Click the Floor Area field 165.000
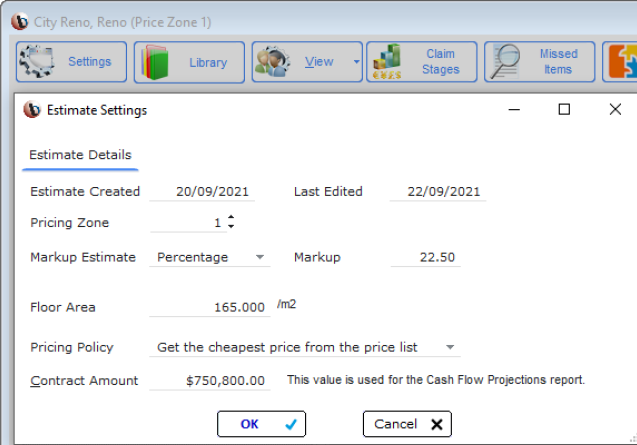The height and width of the screenshot is (445, 637). [x=210, y=307]
